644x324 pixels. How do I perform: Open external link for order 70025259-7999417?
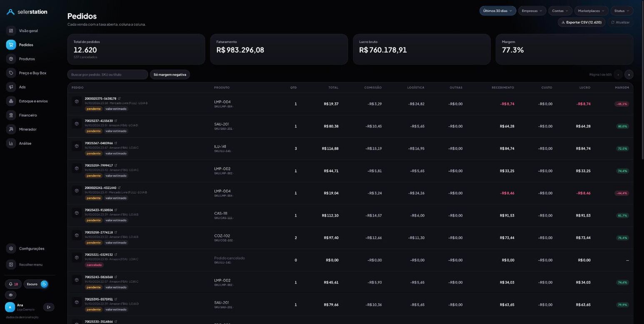point(116,165)
